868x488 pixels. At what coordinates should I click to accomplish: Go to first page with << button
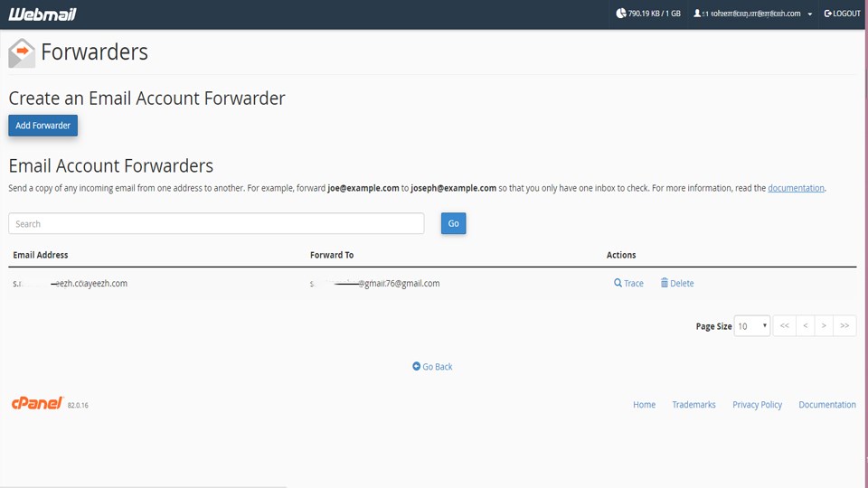click(x=785, y=326)
